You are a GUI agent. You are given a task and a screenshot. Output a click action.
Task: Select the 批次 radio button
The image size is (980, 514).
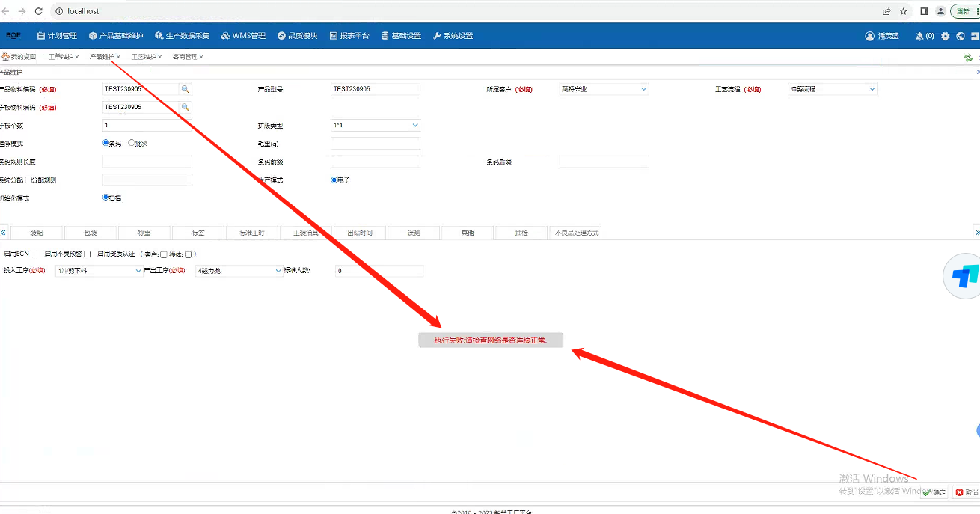[x=132, y=143]
